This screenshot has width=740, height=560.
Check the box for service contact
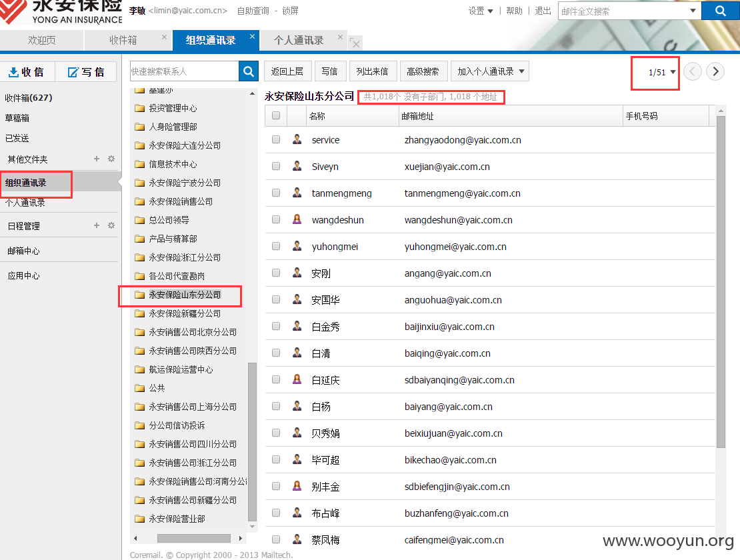click(x=276, y=139)
